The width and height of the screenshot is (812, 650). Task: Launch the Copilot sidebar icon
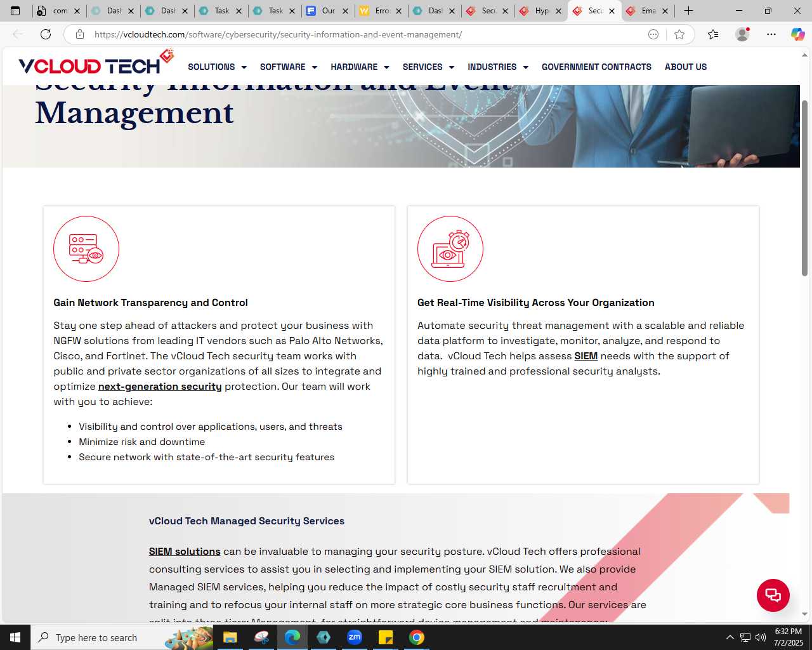797,34
